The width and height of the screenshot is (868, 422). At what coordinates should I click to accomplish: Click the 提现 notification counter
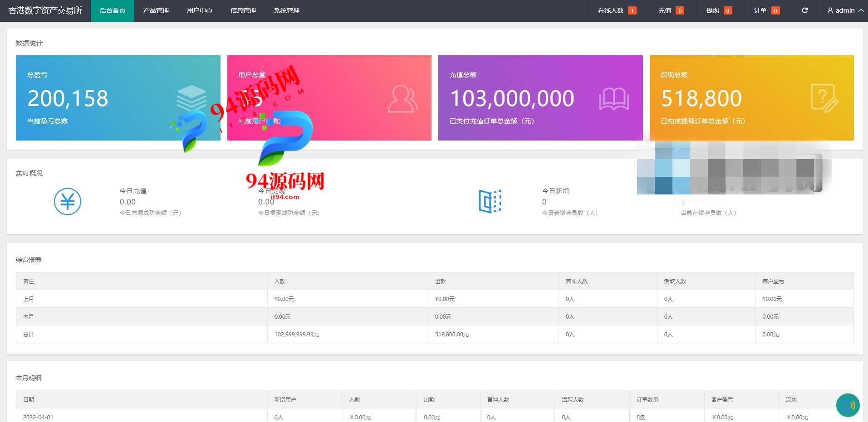coord(719,10)
